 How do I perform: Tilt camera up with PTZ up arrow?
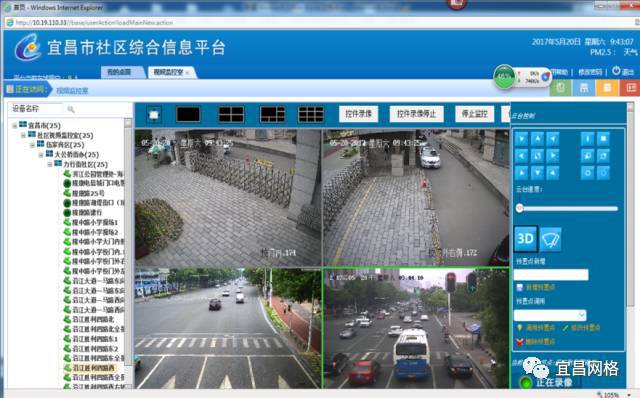537,139
